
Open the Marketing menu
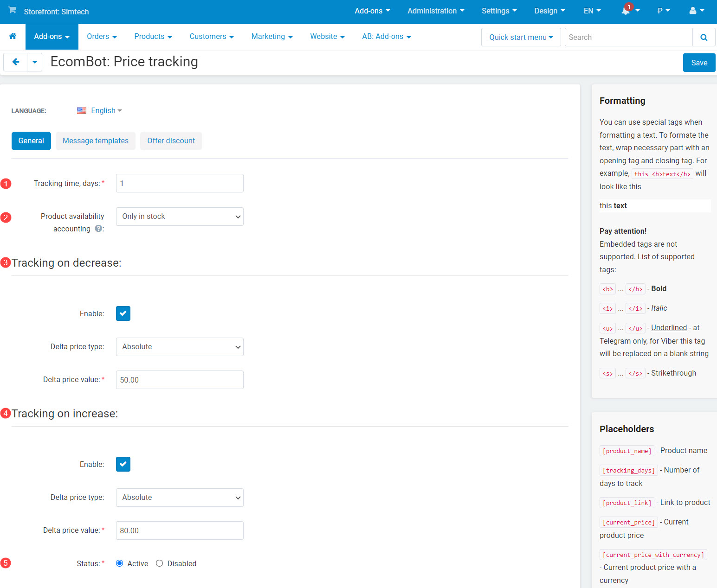271,36
